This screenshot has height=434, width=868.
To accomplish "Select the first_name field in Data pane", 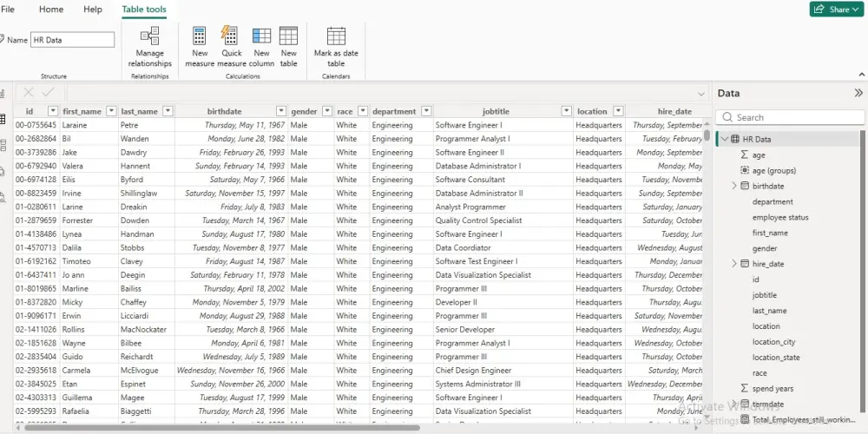I will (x=769, y=233).
